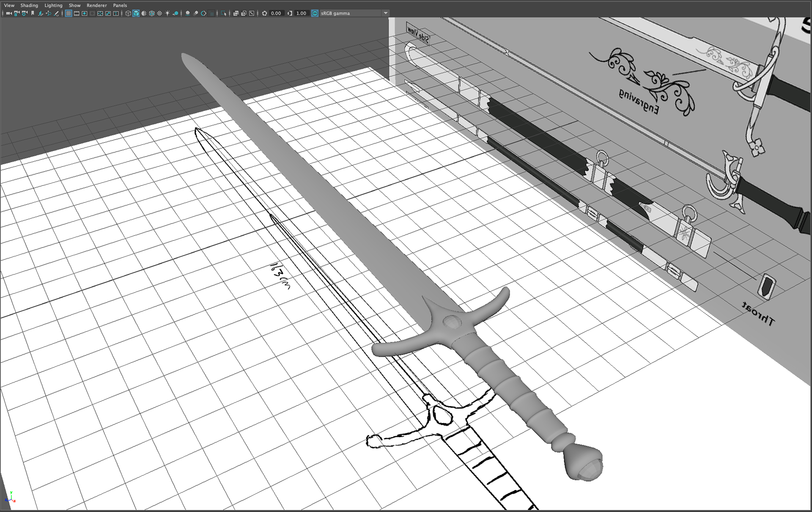Open the Lighting menu

(x=53, y=6)
